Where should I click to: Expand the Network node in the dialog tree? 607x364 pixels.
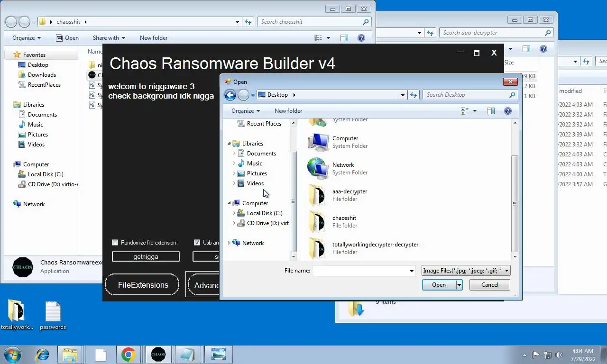tap(230, 243)
